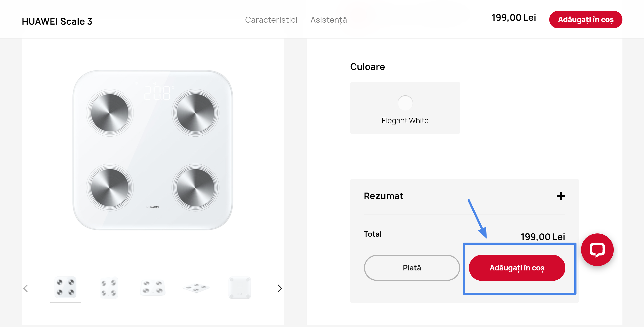Go to previous gallery image arrow
Screen dimensions: 644x327
click(x=25, y=288)
